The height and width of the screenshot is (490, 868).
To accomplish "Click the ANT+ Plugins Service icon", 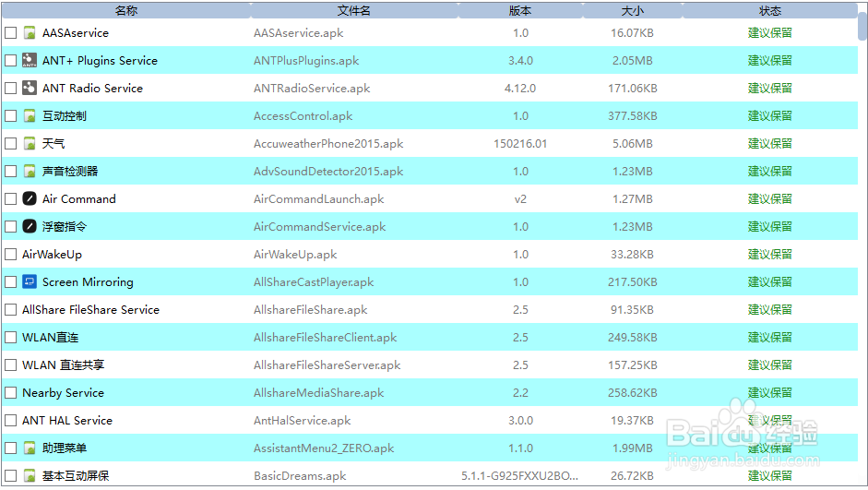I will pyautogui.click(x=30, y=60).
